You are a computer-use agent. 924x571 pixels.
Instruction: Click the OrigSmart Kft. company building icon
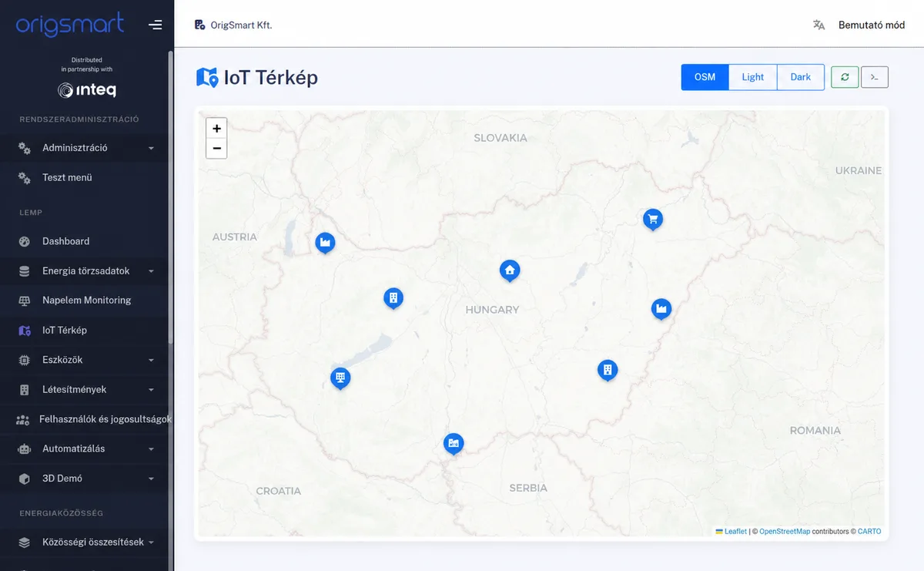200,25
